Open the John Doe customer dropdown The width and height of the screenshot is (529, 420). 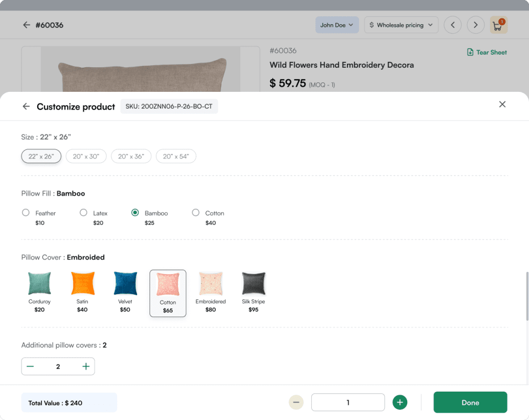(x=337, y=25)
